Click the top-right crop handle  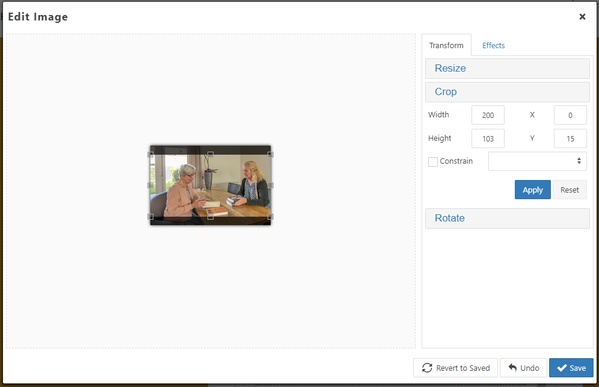(x=270, y=154)
